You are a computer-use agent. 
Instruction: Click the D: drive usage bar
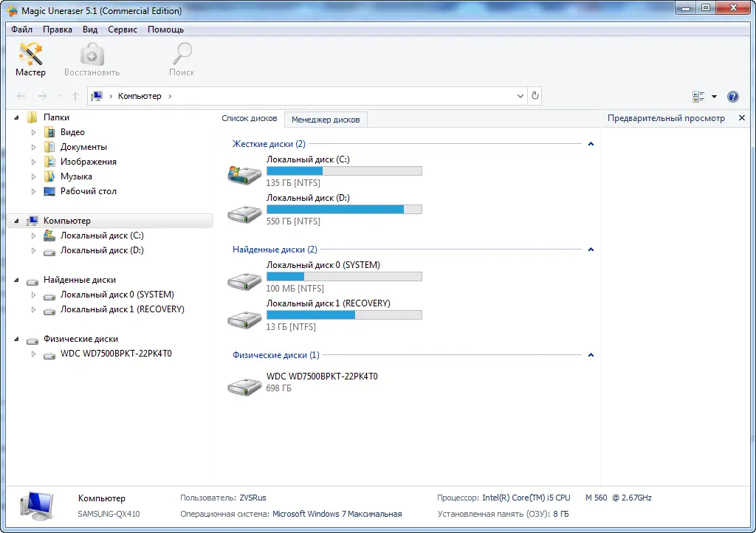tap(343, 209)
